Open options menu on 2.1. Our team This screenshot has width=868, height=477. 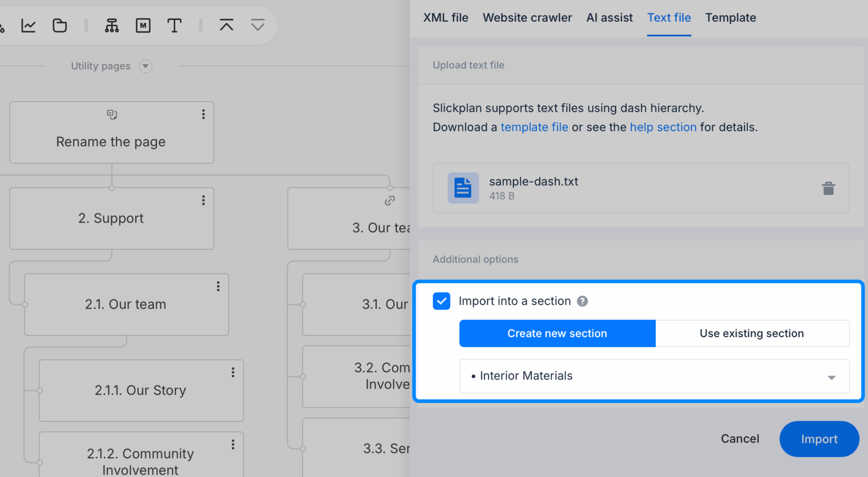point(218,286)
